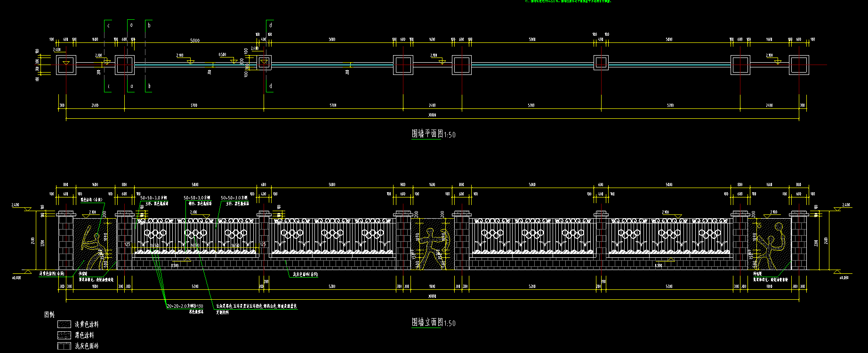The image size is (868, 353).
Task: Select the legend label 淡黄色涂料
Action: [87, 324]
